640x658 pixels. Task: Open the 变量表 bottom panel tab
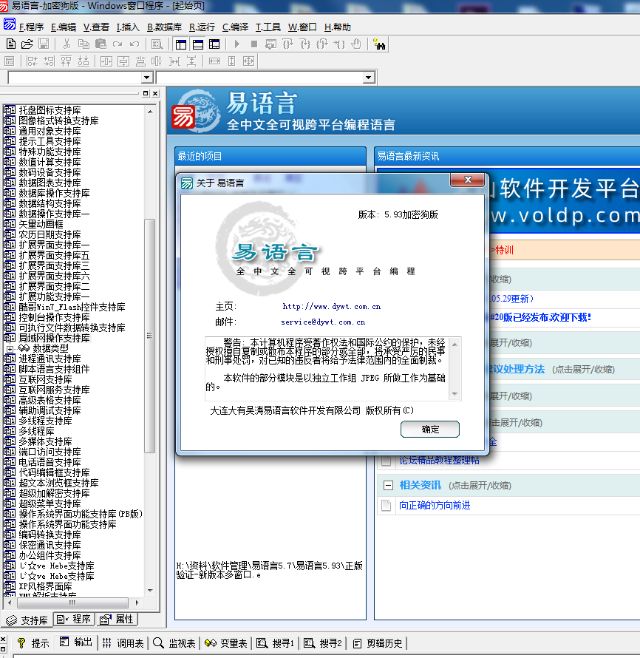coord(226,643)
